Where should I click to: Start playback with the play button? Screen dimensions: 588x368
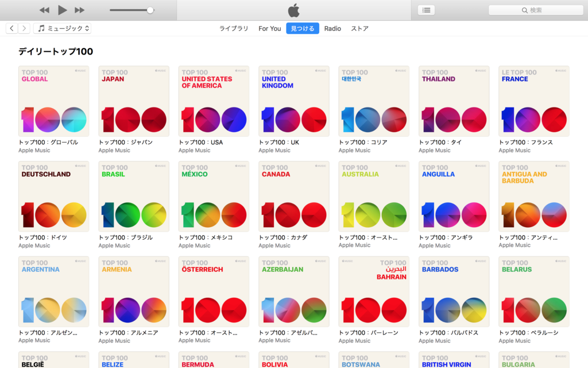pyautogui.click(x=62, y=10)
